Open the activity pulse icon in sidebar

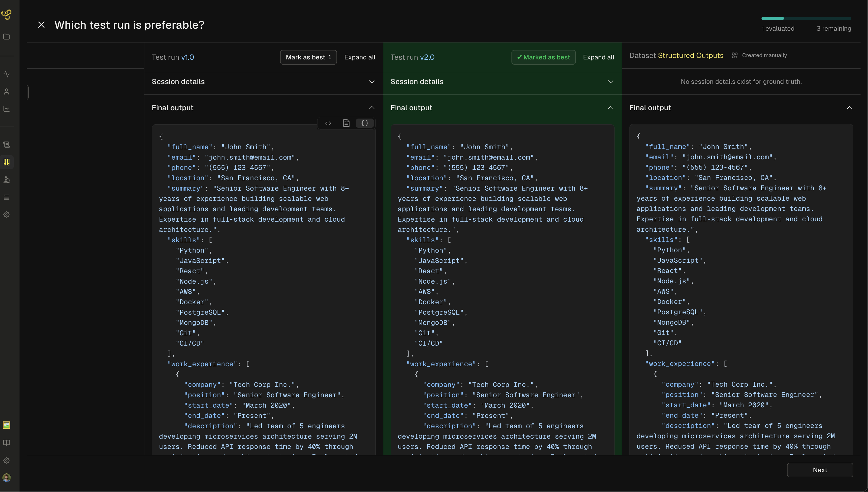pyautogui.click(x=6, y=74)
